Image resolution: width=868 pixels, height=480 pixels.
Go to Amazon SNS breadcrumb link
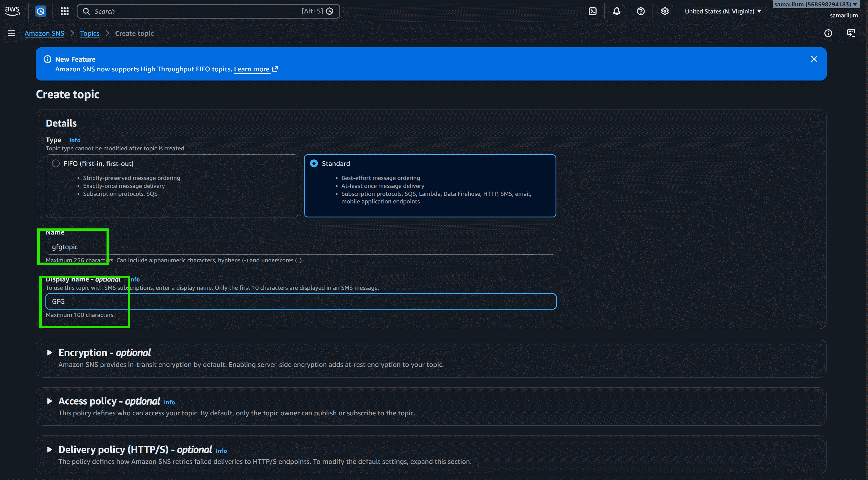click(x=44, y=33)
